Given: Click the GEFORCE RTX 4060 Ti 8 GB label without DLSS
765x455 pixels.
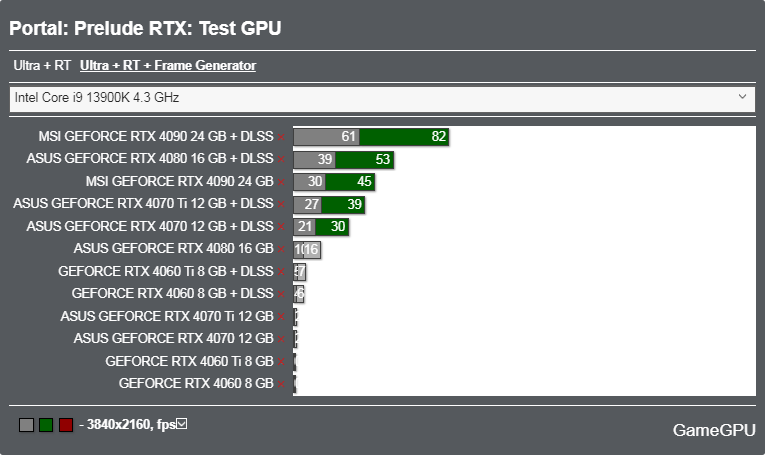Looking at the screenshot, I should 189,361.
